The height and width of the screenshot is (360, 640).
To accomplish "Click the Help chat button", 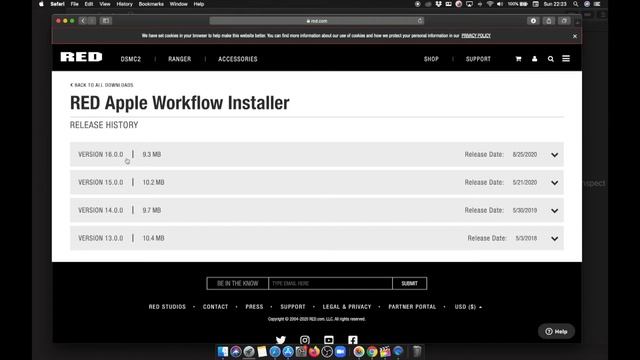I will tap(556, 331).
